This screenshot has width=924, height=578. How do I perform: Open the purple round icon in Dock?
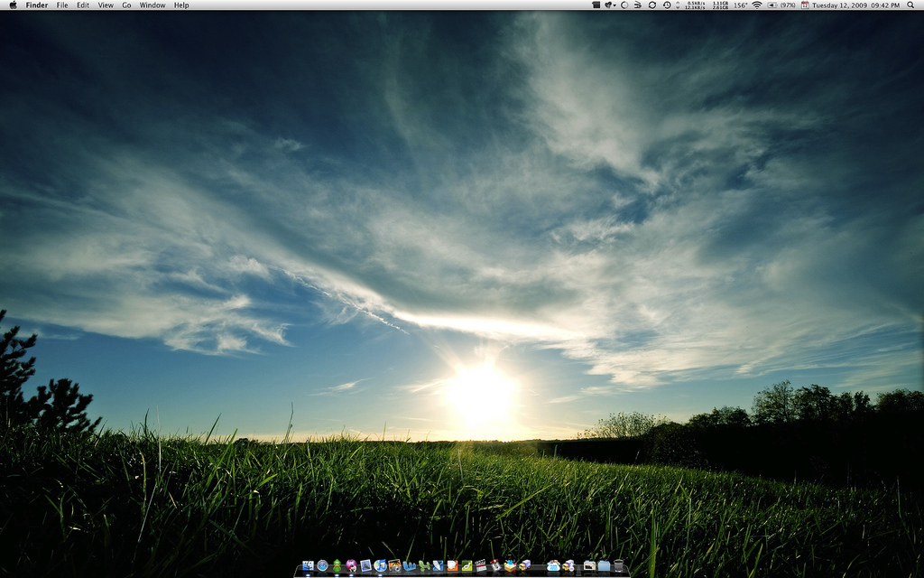tap(351, 565)
